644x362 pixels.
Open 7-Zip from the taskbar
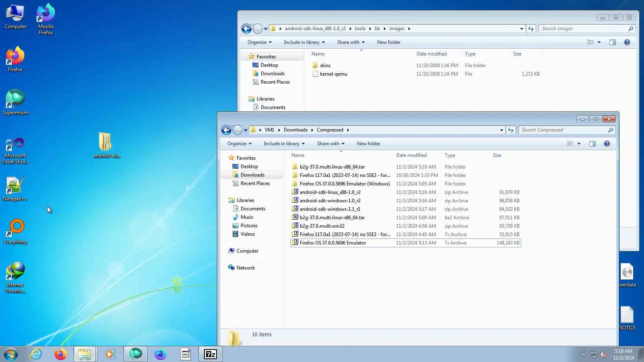coord(211,354)
